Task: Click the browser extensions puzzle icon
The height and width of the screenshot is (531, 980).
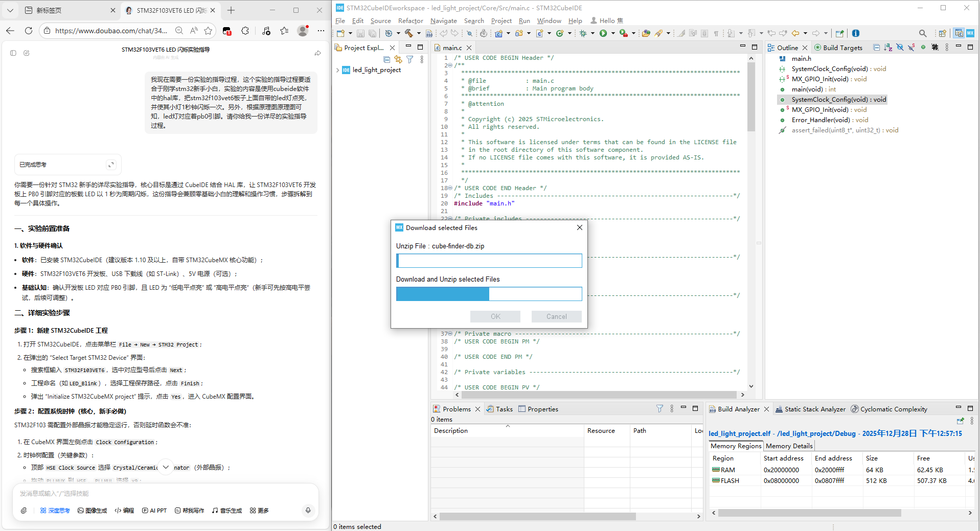Action: [x=245, y=31]
